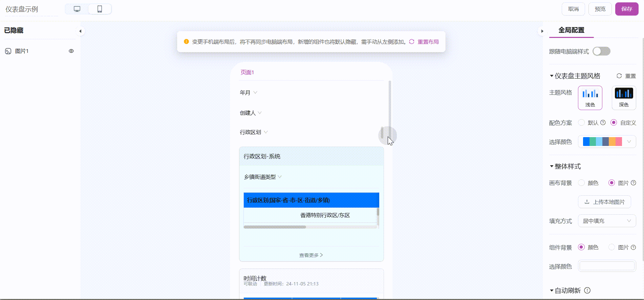Choose 图片 for canvas background

[611, 183]
